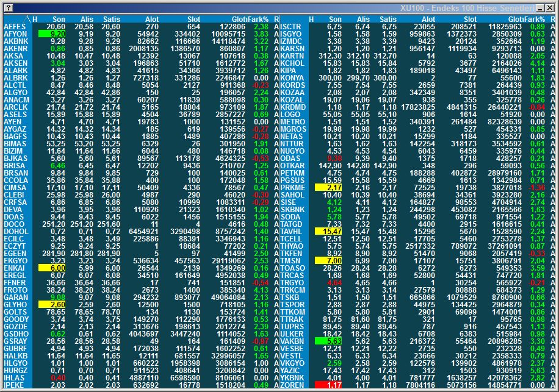Click GLYHO's yellow highlighted price 2,60

pyautogui.click(x=52, y=305)
